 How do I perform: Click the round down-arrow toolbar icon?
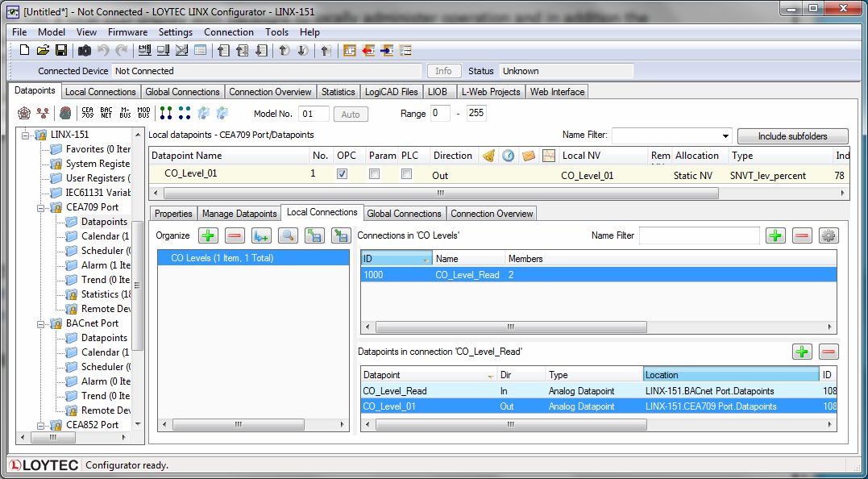click(x=303, y=50)
